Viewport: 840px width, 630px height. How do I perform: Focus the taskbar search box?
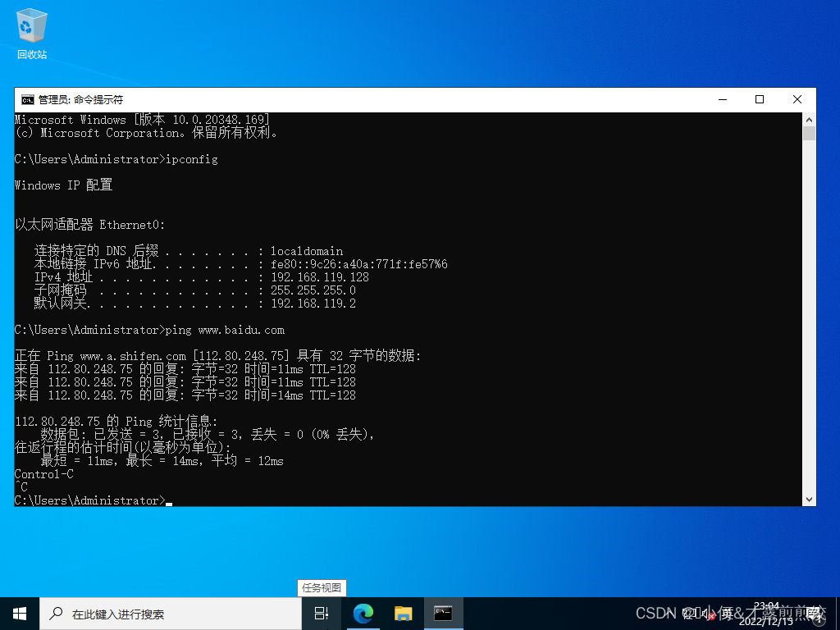tap(171, 614)
